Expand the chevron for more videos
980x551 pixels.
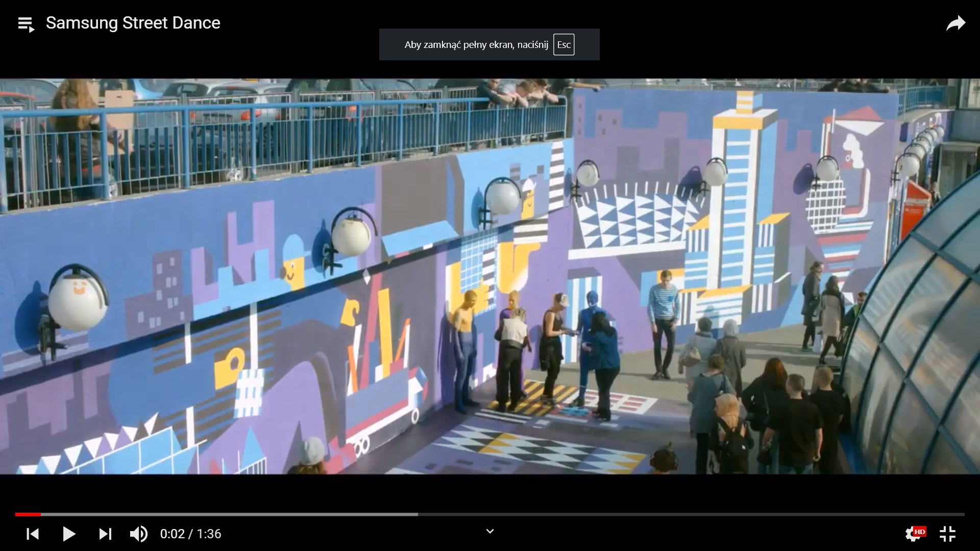pyautogui.click(x=489, y=532)
